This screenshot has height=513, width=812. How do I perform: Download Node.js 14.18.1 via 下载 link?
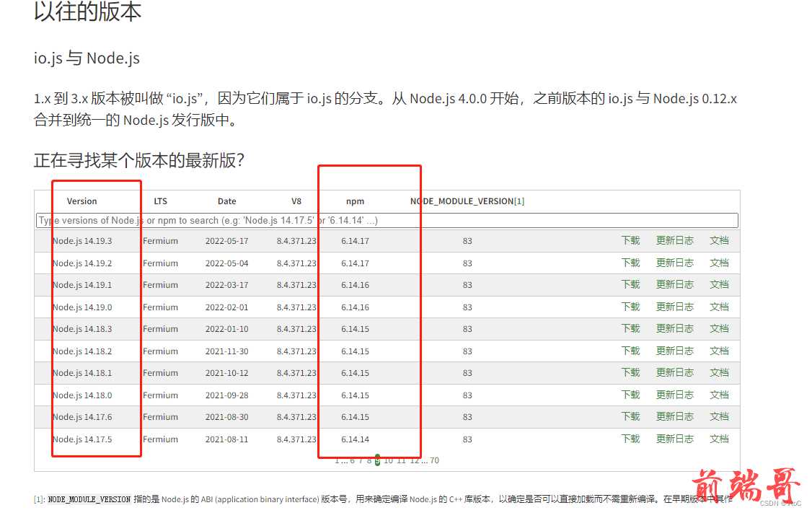pos(631,372)
